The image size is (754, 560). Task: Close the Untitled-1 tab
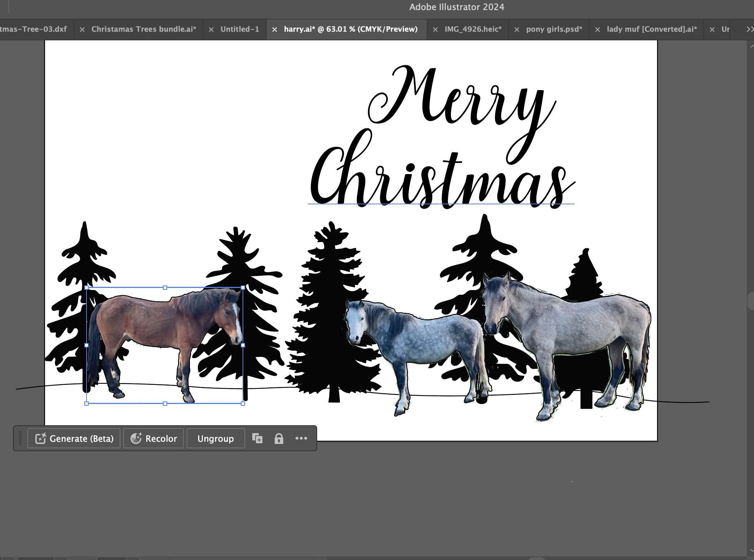pos(211,30)
